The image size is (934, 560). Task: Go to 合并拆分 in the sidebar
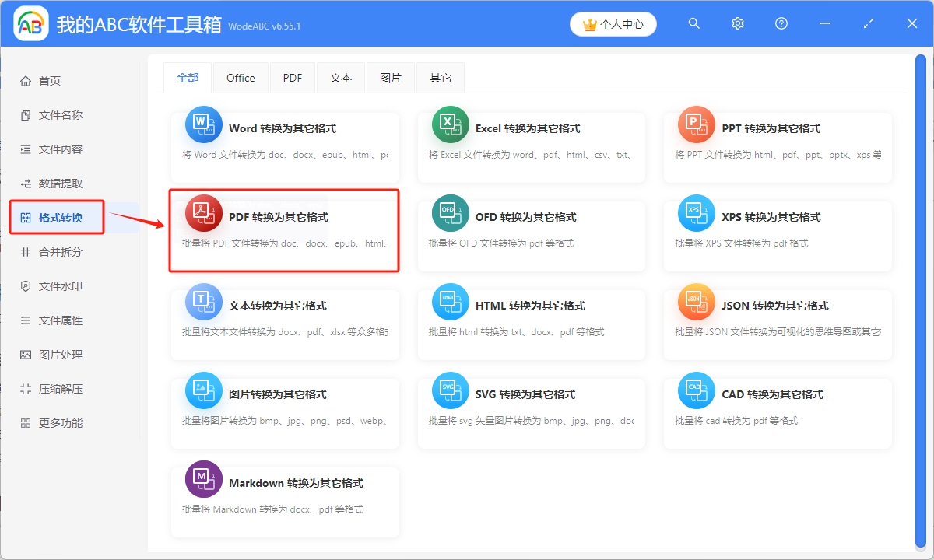[61, 252]
